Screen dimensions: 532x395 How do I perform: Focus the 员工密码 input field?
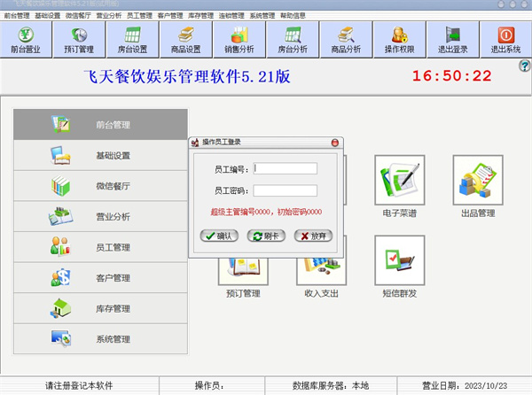click(285, 190)
